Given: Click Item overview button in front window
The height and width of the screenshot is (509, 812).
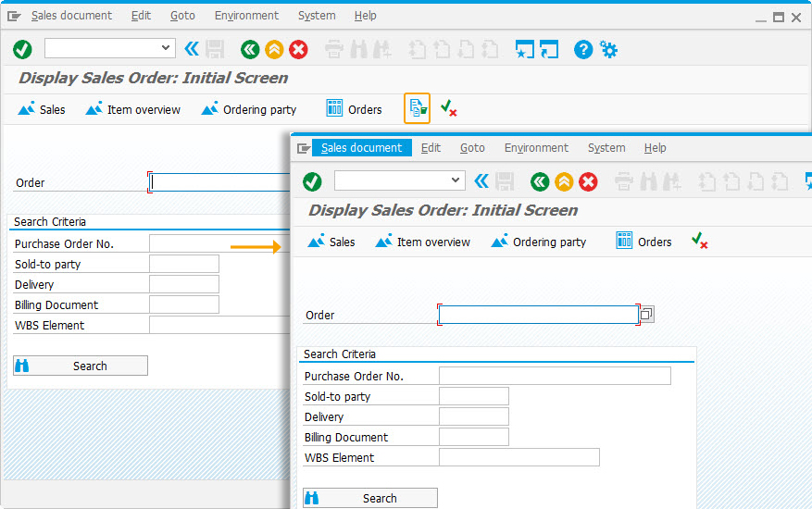Looking at the screenshot, I should 423,242.
